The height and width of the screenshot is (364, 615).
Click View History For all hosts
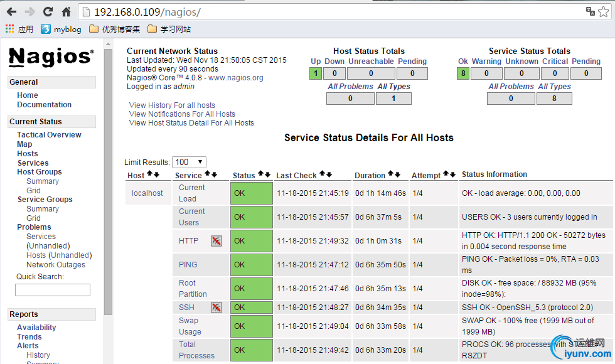tap(172, 105)
